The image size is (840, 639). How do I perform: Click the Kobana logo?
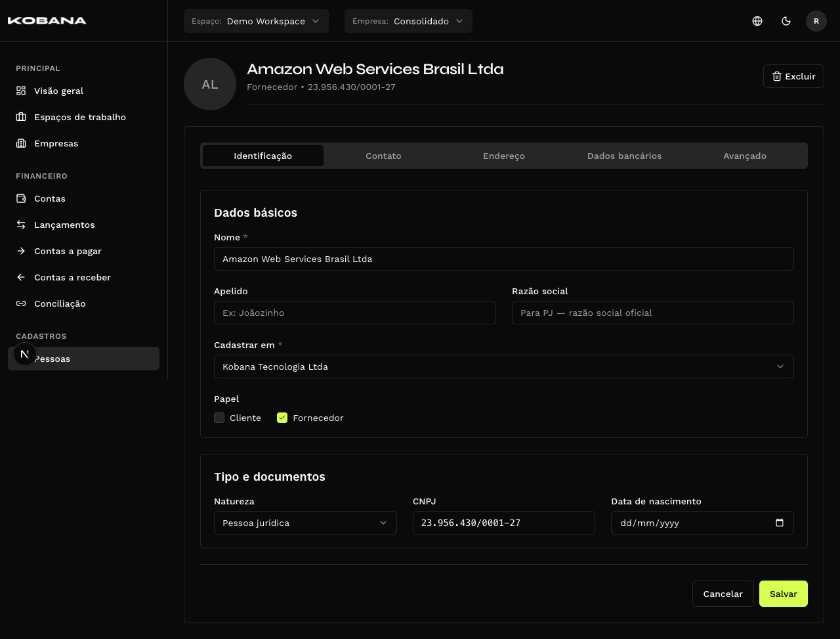tap(47, 20)
